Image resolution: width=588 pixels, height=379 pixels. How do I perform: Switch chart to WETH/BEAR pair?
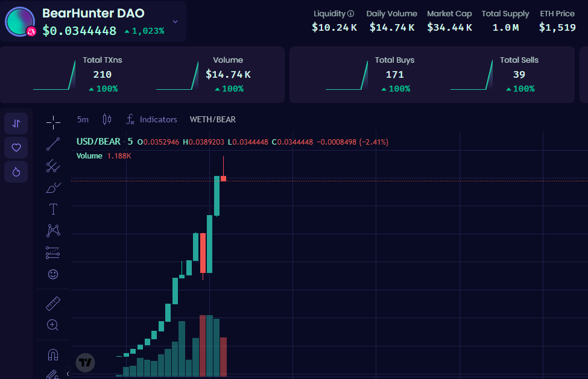click(213, 119)
